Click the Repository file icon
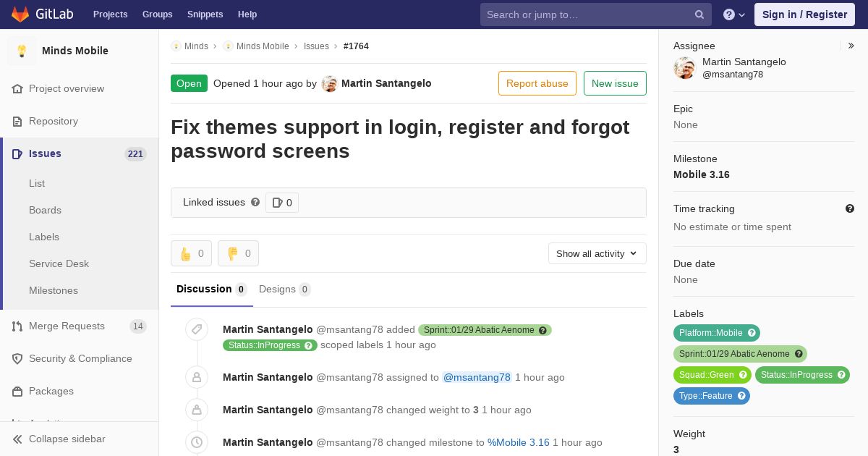The image size is (868, 456). click(x=17, y=121)
